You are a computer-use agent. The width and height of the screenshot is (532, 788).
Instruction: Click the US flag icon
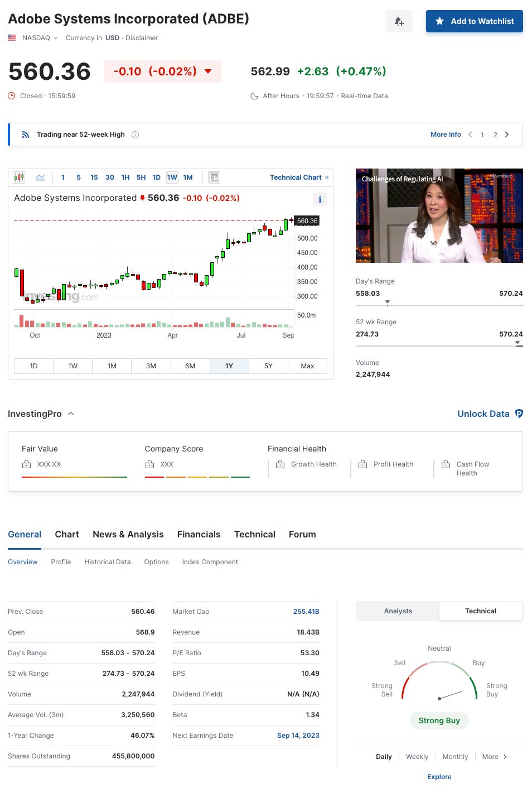(x=12, y=38)
